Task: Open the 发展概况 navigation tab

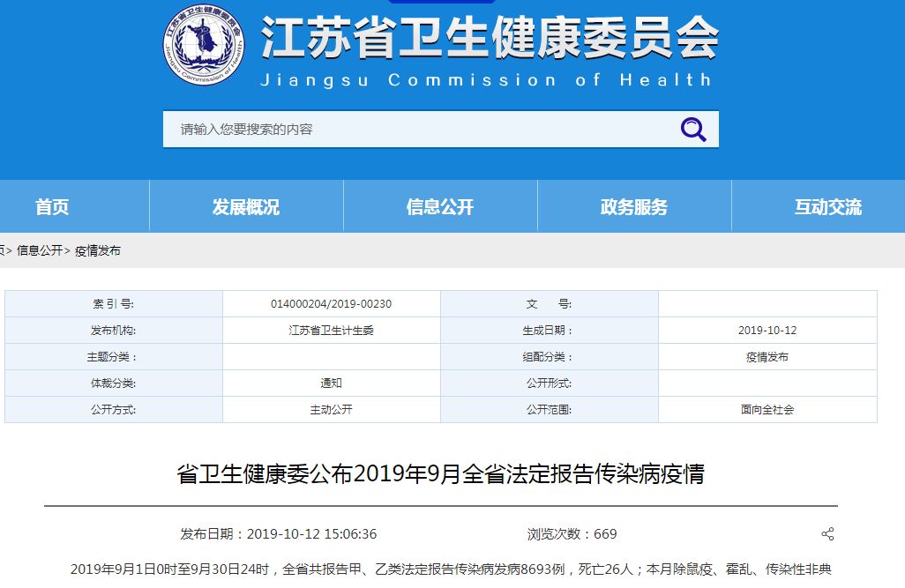Action: (x=246, y=206)
